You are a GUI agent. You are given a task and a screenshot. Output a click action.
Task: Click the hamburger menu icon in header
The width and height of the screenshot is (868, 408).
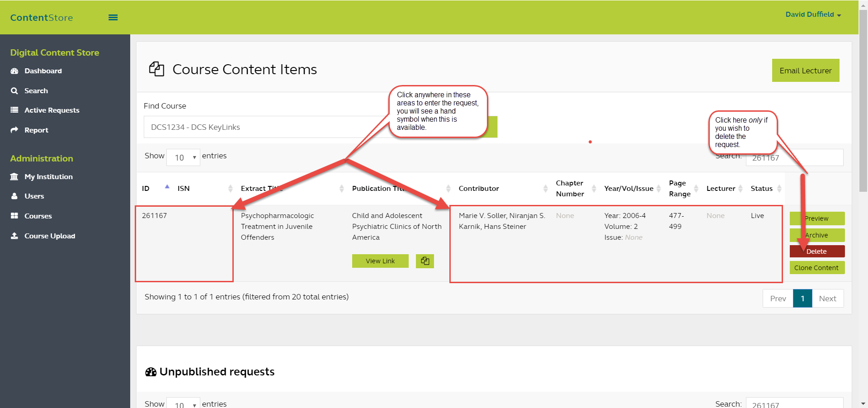pyautogui.click(x=113, y=18)
